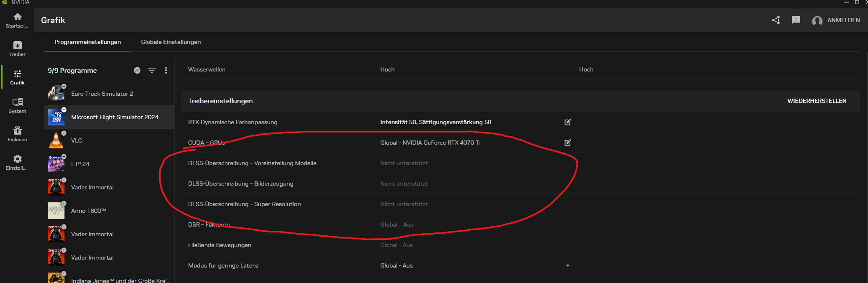Click WIEDERHERSTELLEN restore button
This screenshot has height=283, width=868.
(816, 101)
